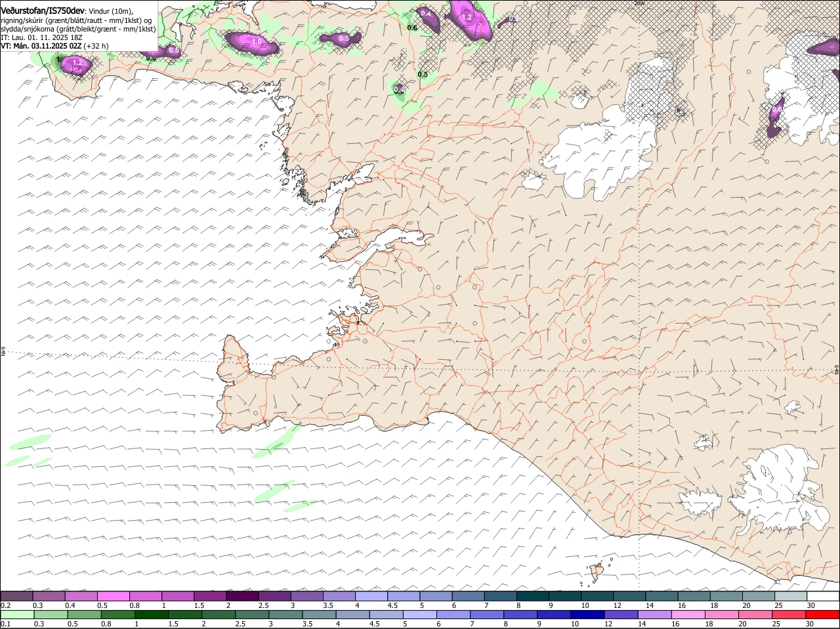Click the lower legend swatch labeled 0.1
The width and height of the screenshot is (840, 629).
click(x=17, y=615)
